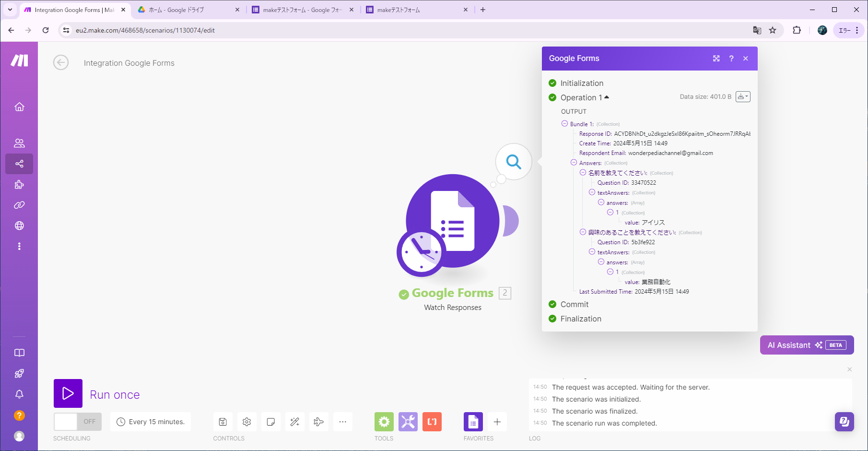
Task: Switch to the last makeテストフォーム tab
Action: point(417,10)
